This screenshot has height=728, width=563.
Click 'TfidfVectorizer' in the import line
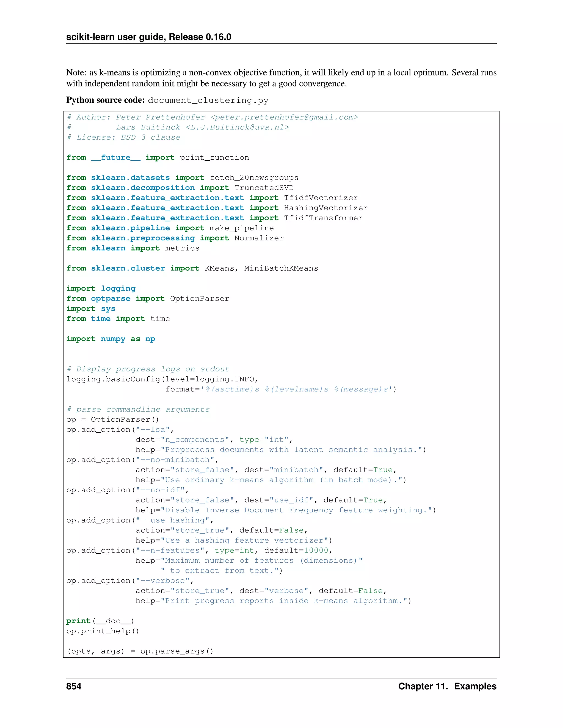[x=321, y=198]
